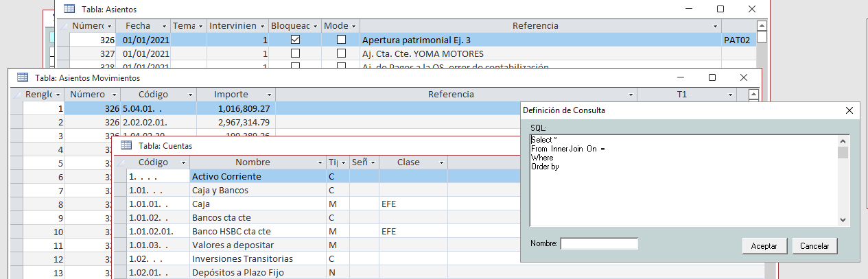Click select-all corner of Asientos Movimientos table

pyautogui.click(x=17, y=95)
